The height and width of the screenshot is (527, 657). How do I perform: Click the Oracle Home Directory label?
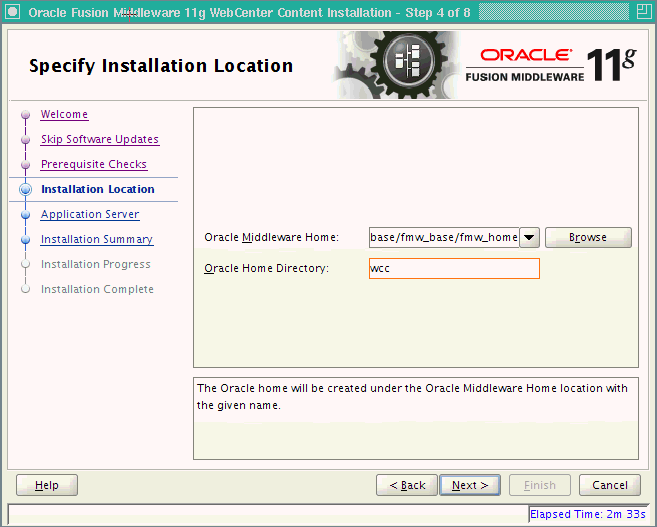(266, 269)
